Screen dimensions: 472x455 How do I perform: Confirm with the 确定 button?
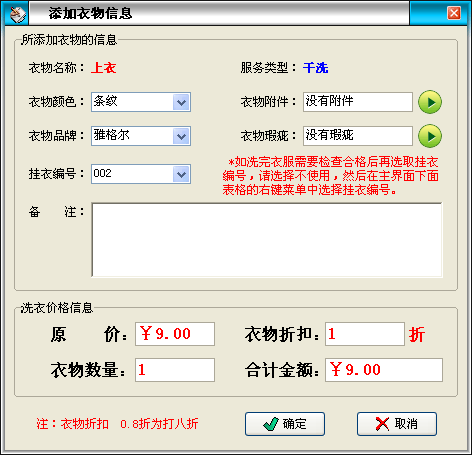click(285, 424)
